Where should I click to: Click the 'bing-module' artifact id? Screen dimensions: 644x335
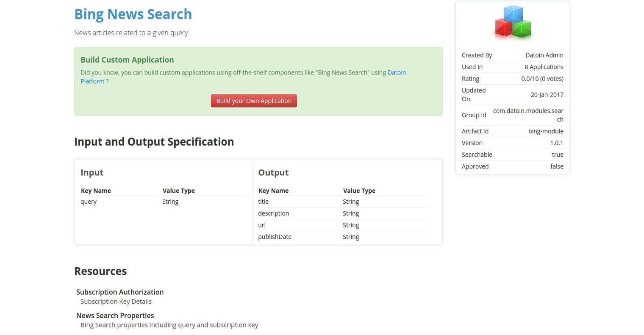point(546,131)
